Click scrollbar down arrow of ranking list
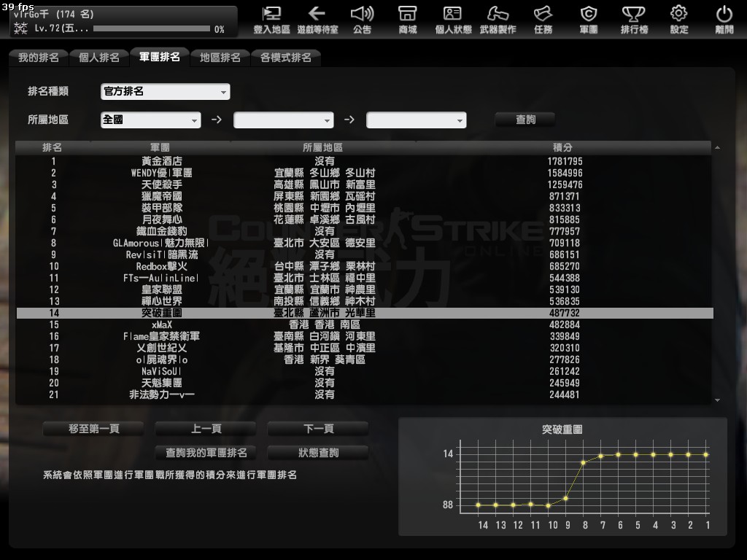 pyautogui.click(x=718, y=400)
